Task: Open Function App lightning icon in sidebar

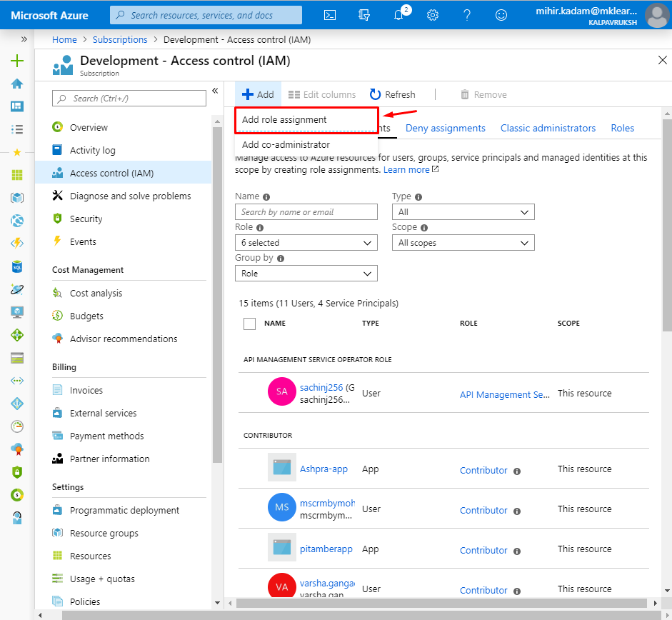Action: click(17, 244)
